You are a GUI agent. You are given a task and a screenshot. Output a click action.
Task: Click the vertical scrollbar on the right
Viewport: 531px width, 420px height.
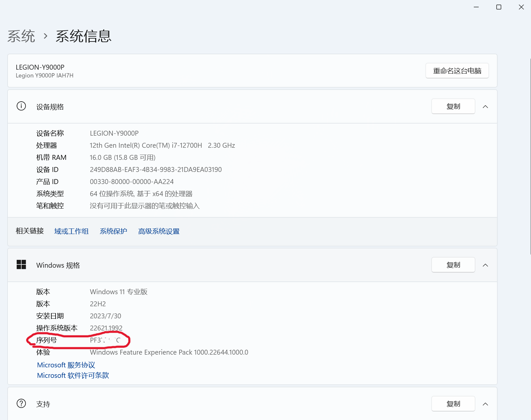[530, 156]
